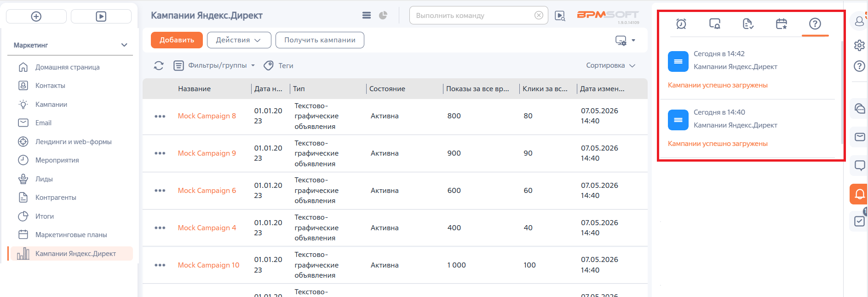Click Получить кампании button
868x297 pixels.
pyautogui.click(x=320, y=40)
